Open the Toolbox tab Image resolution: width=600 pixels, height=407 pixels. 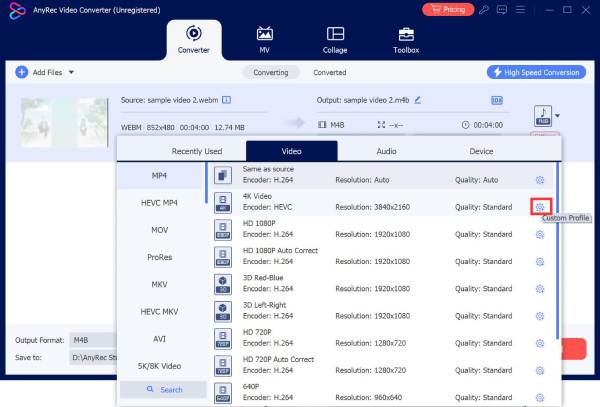406,40
